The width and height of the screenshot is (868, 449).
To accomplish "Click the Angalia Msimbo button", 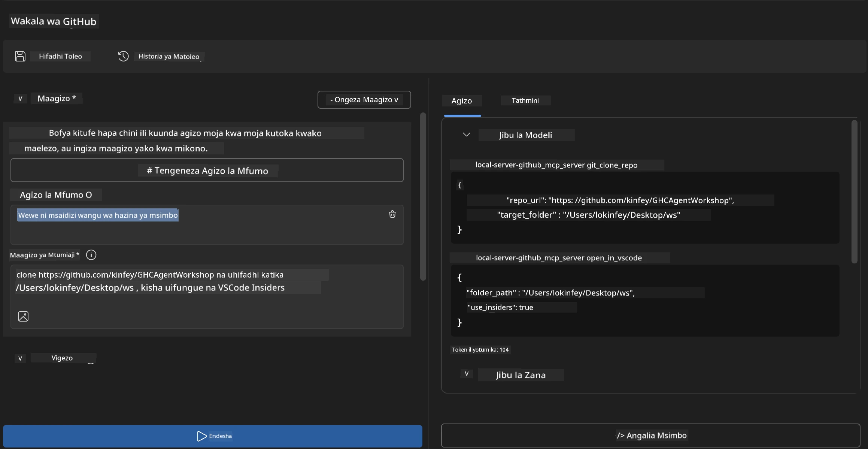I will click(650, 435).
